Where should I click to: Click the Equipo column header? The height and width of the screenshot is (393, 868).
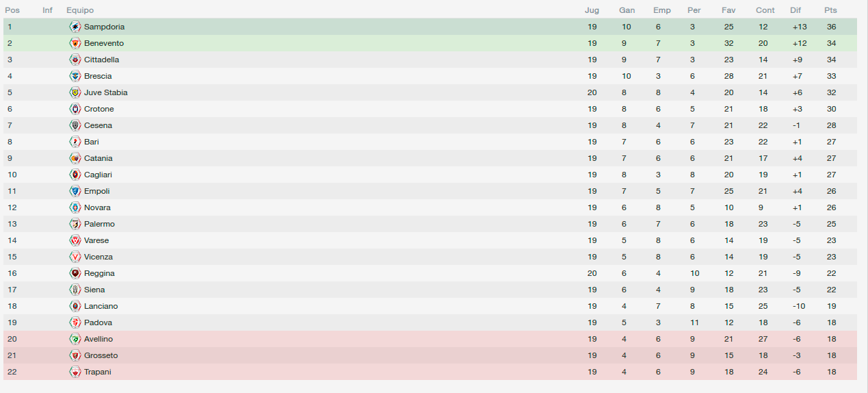[x=80, y=10]
